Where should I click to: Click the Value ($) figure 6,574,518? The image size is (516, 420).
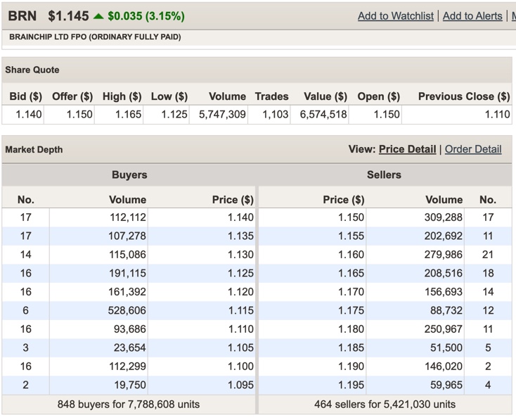323,114
